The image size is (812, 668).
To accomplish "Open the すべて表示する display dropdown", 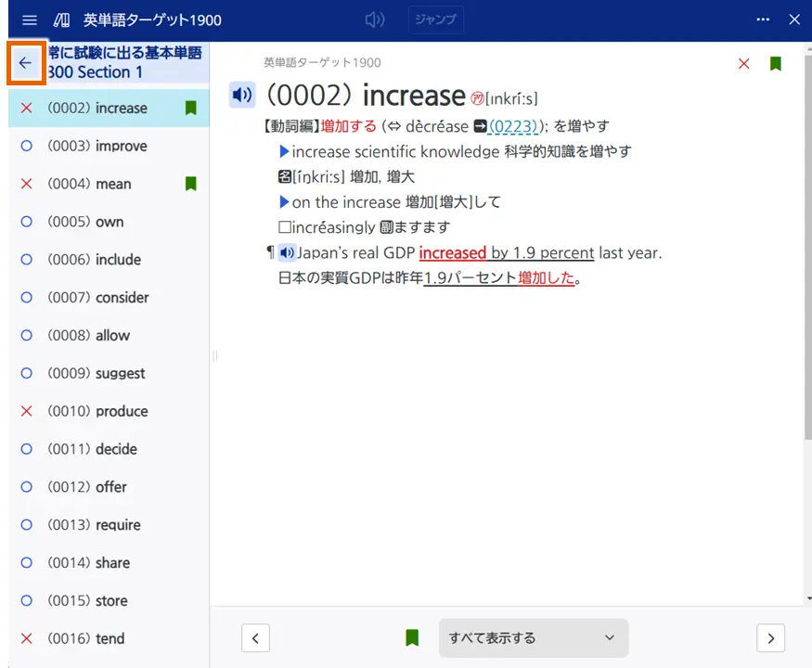I will pyautogui.click(x=532, y=637).
